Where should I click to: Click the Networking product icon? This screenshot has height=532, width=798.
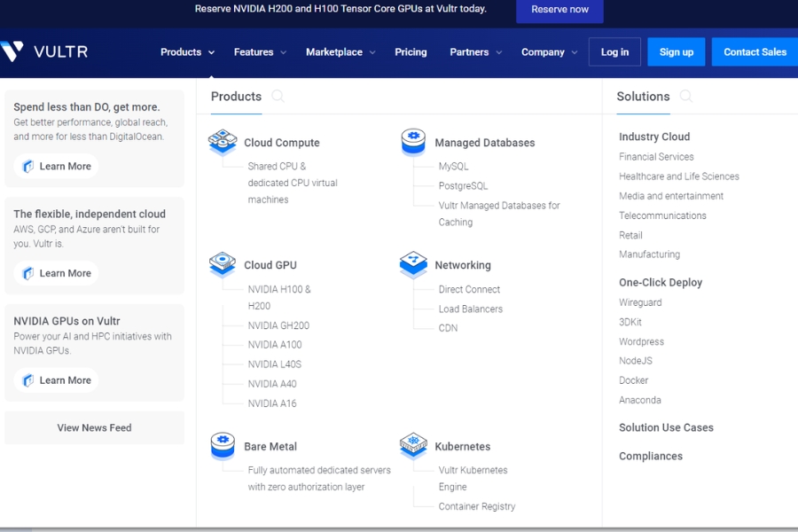point(413,263)
